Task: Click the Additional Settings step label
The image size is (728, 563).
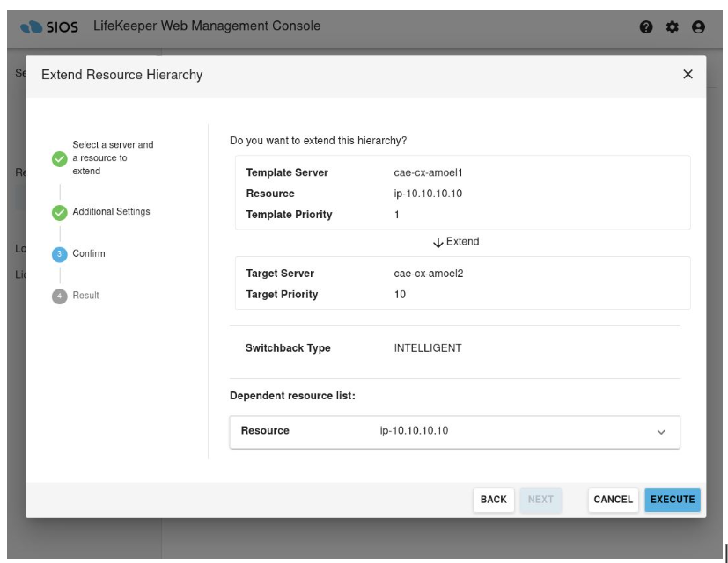Action: [111, 212]
